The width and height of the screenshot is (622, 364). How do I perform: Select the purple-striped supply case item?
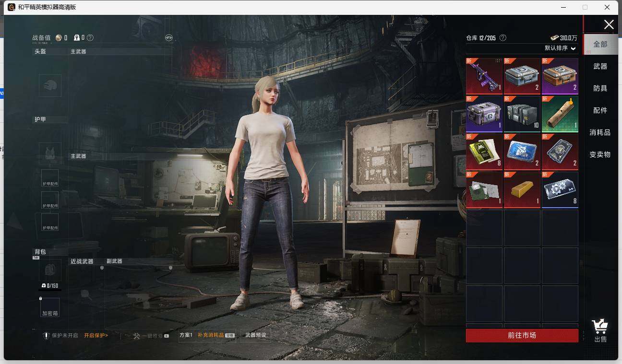[x=484, y=114]
